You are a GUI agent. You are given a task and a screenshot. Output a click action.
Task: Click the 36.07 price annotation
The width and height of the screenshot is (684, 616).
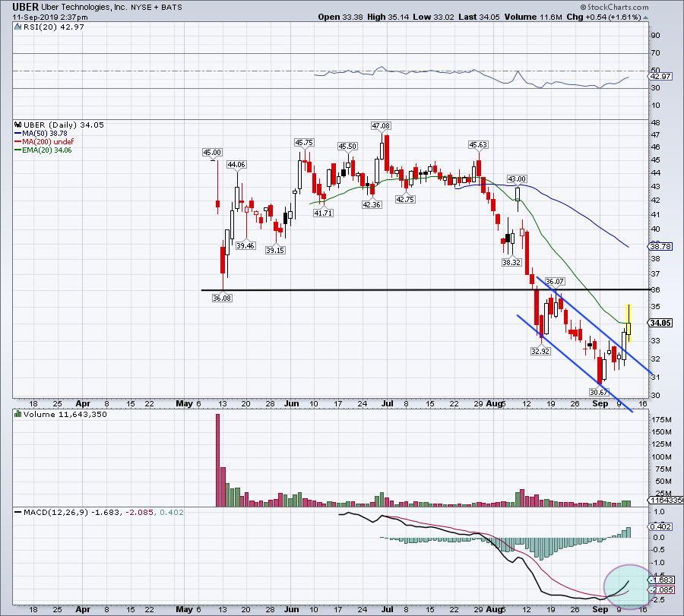point(555,282)
